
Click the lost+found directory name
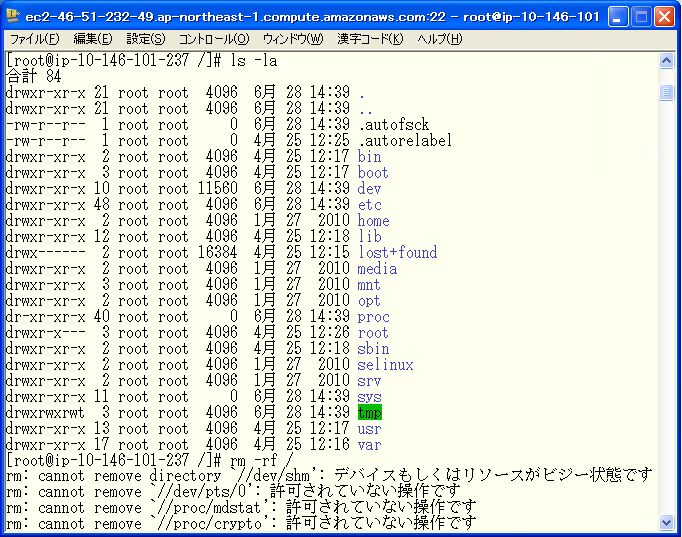[x=398, y=253]
